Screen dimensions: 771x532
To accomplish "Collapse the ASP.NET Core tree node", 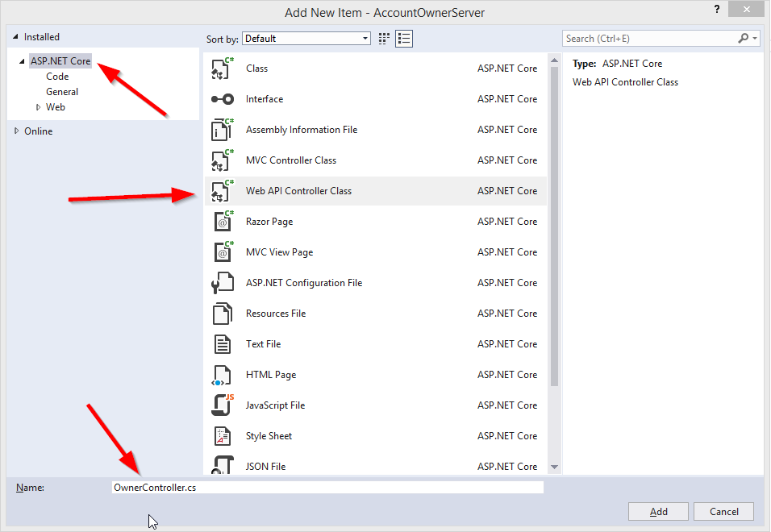I will pyautogui.click(x=22, y=61).
